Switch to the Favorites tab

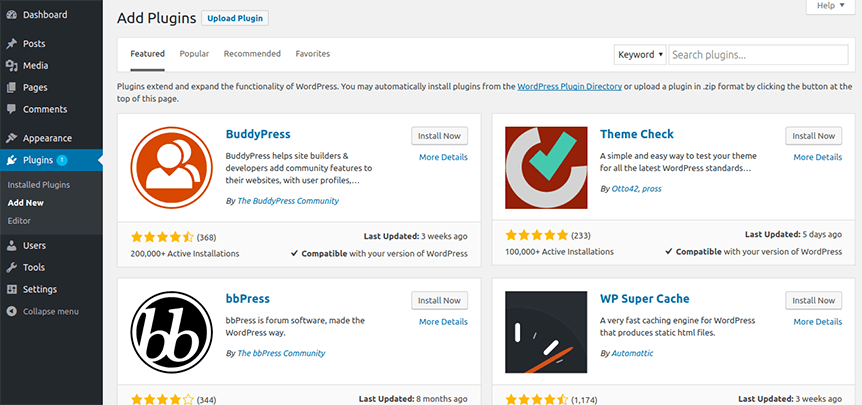tap(313, 54)
